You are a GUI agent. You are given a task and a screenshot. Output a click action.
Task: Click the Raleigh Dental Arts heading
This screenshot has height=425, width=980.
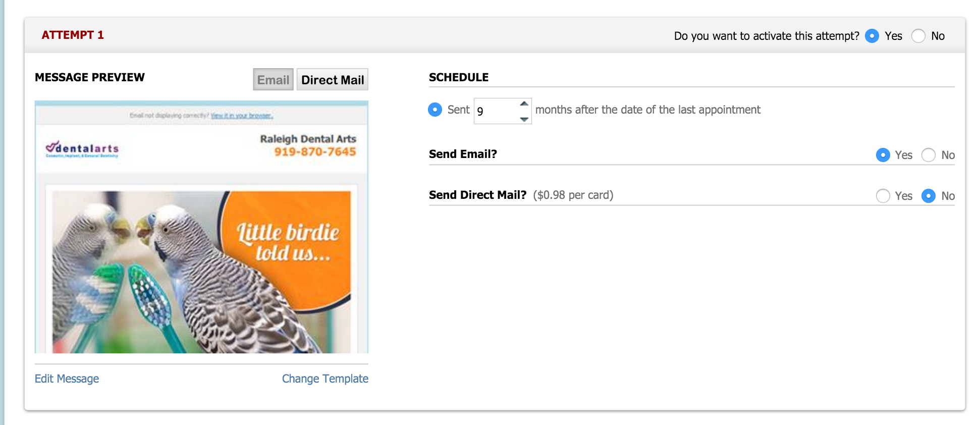tap(308, 139)
